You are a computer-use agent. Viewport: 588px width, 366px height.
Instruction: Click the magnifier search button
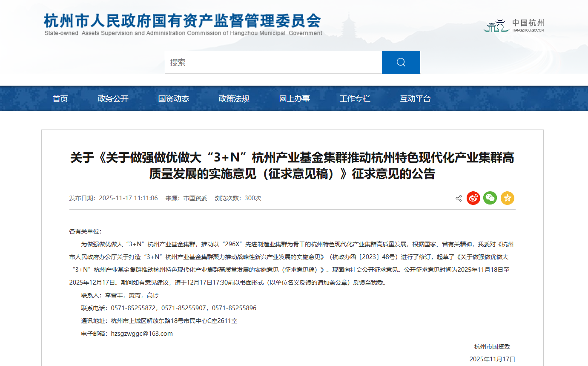[401, 62]
